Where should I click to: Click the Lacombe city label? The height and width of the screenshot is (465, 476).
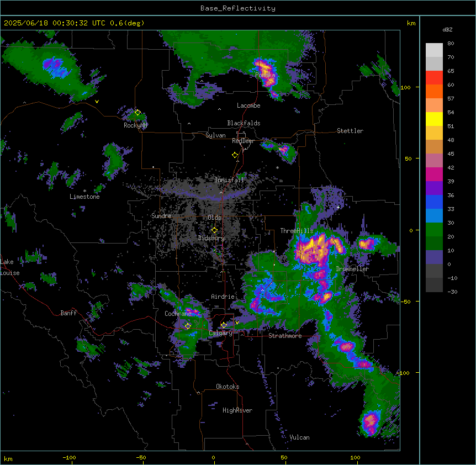pyautogui.click(x=248, y=105)
